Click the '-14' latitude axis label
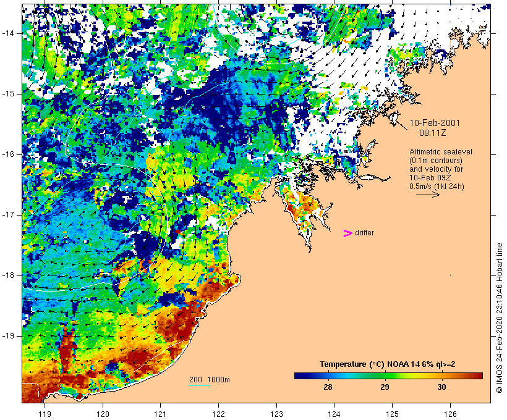The image size is (507, 420). (8, 33)
